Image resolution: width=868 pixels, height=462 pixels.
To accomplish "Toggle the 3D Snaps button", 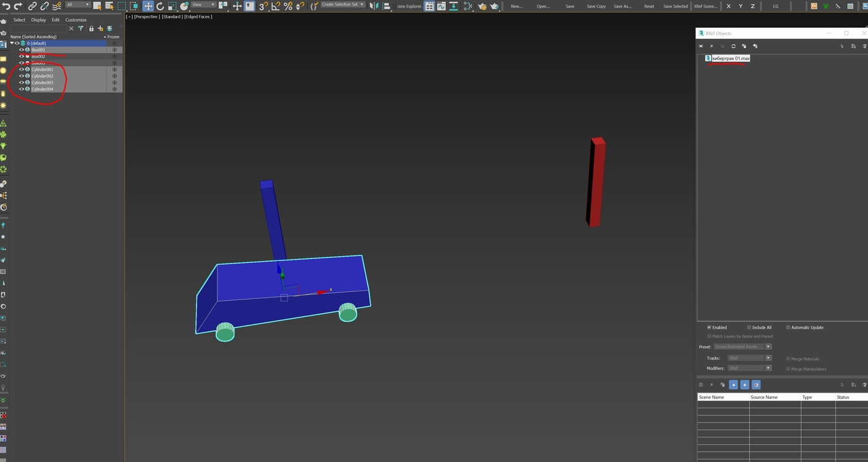I will click(263, 6).
